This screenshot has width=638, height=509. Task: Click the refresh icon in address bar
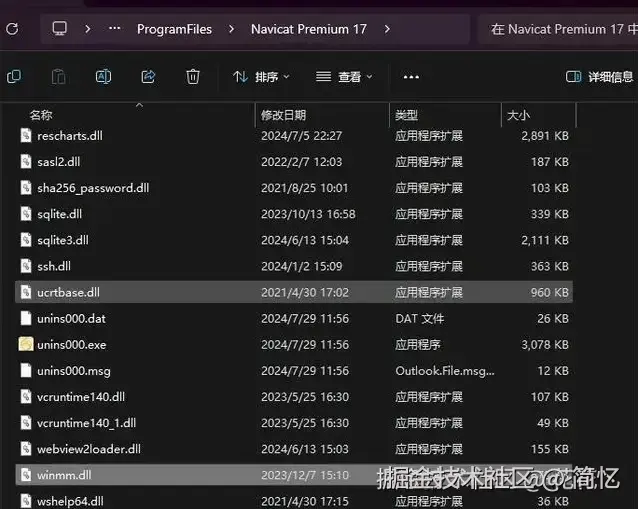tap(12, 29)
